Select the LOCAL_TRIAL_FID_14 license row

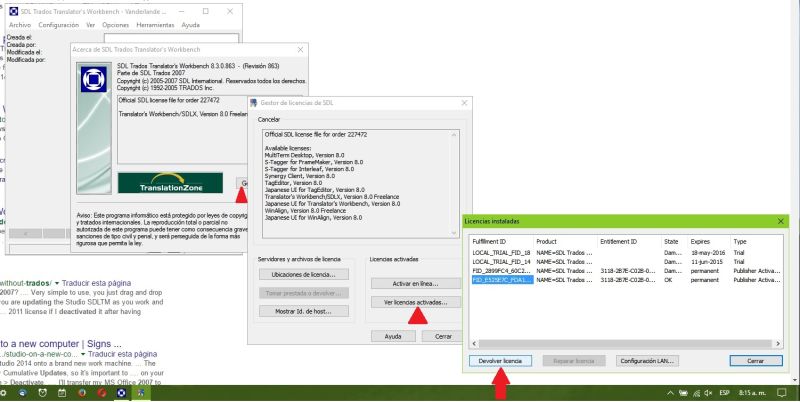click(627, 262)
